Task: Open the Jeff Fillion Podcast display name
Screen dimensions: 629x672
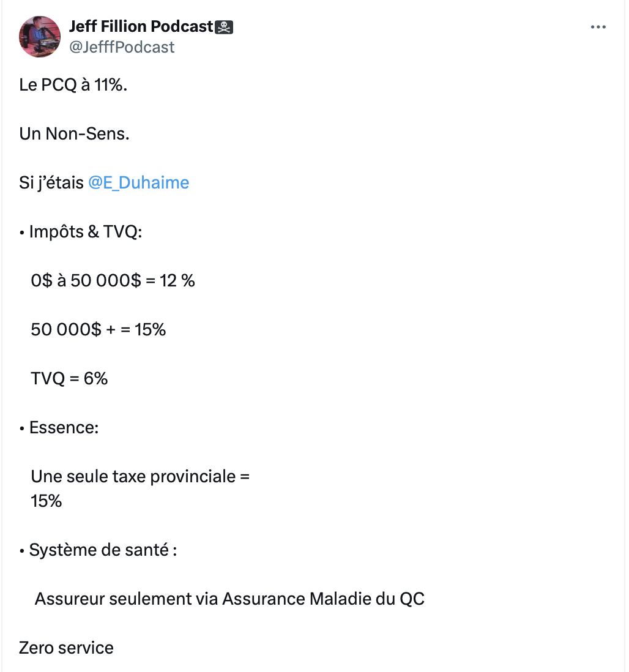Action: coord(141,26)
